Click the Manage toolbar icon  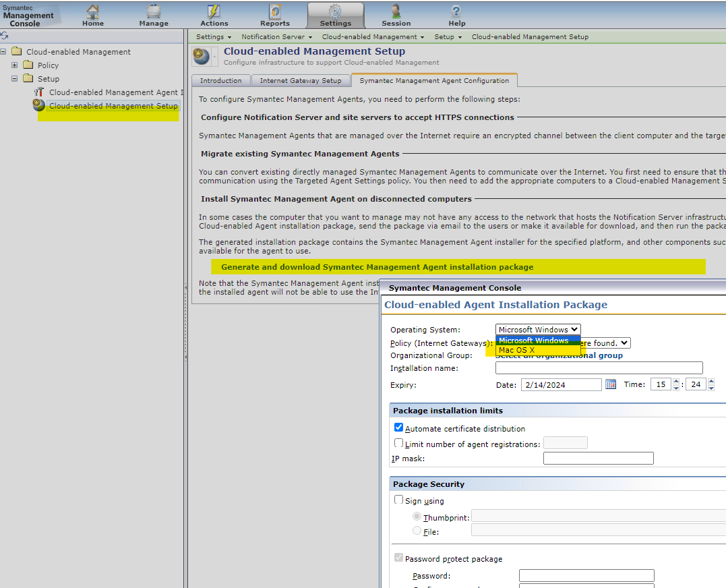(154, 12)
